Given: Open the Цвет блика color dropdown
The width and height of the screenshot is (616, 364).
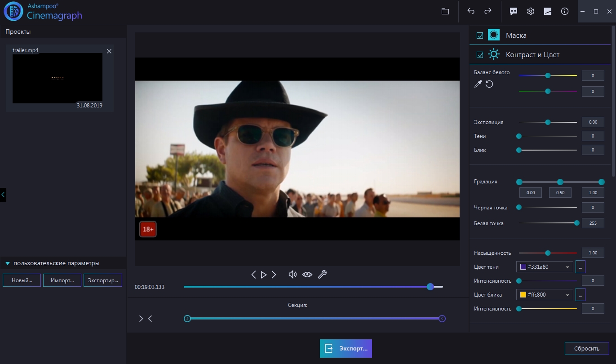Looking at the screenshot, I should [545, 295].
